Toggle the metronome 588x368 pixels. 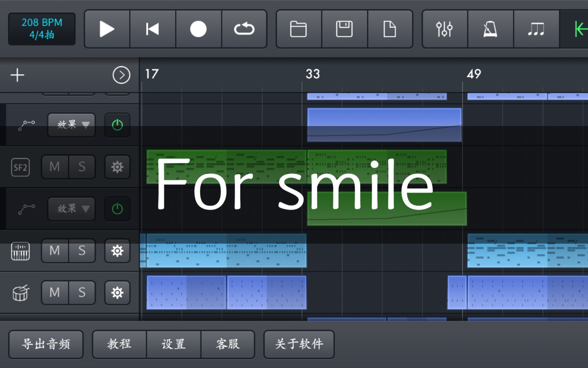tap(490, 29)
